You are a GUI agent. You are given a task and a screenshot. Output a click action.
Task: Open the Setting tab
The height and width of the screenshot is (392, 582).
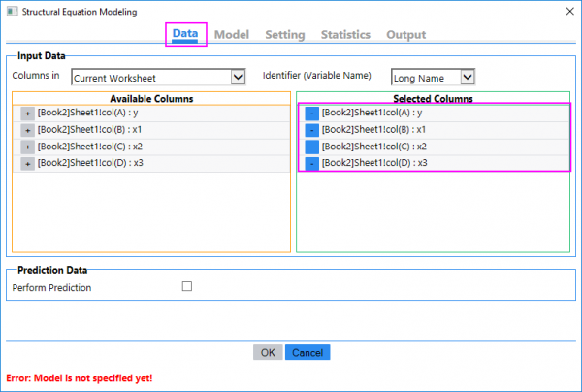(285, 35)
